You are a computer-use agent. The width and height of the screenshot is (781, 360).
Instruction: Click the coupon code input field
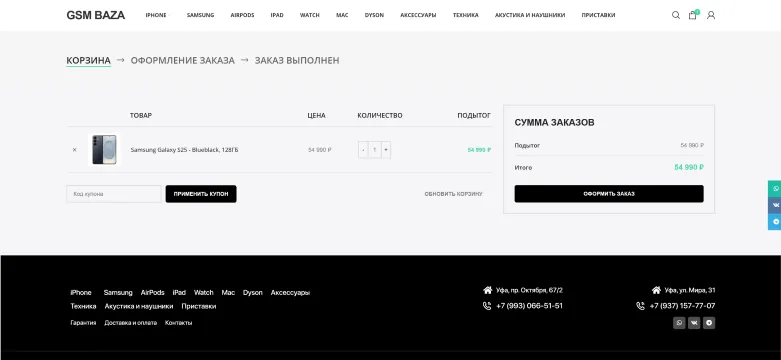114,194
